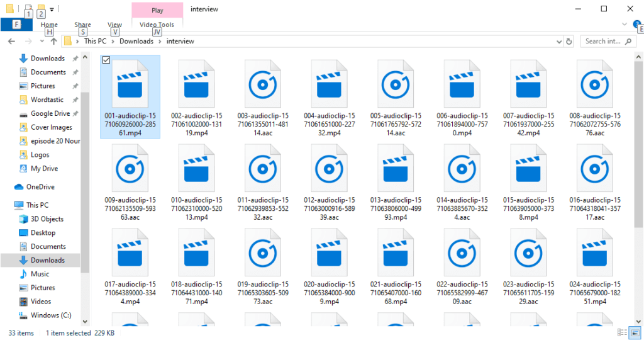Select audio file 009-audioclip ending 59363.aac
This screenshot has height=340, width=644.
(130, 182)
